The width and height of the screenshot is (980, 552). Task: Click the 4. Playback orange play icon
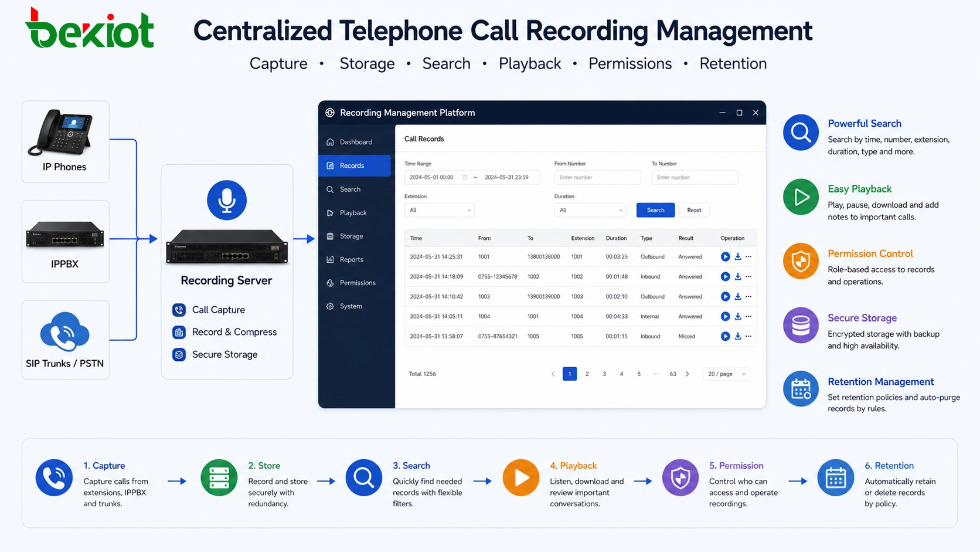(x=521, y=478)
